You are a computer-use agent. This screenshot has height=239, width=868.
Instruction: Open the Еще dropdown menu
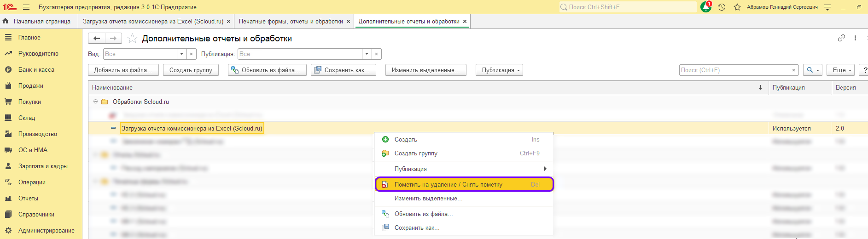(x=841, y=70)
